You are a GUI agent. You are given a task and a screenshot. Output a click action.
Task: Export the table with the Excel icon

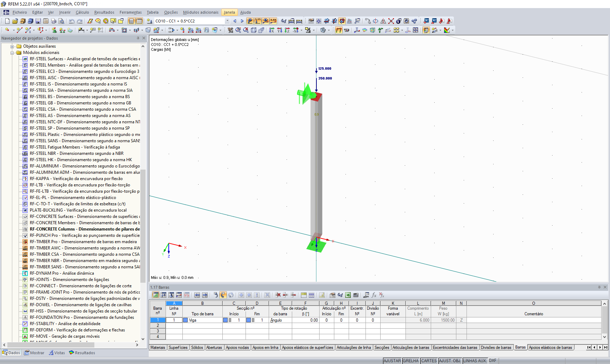coord(348,295)
